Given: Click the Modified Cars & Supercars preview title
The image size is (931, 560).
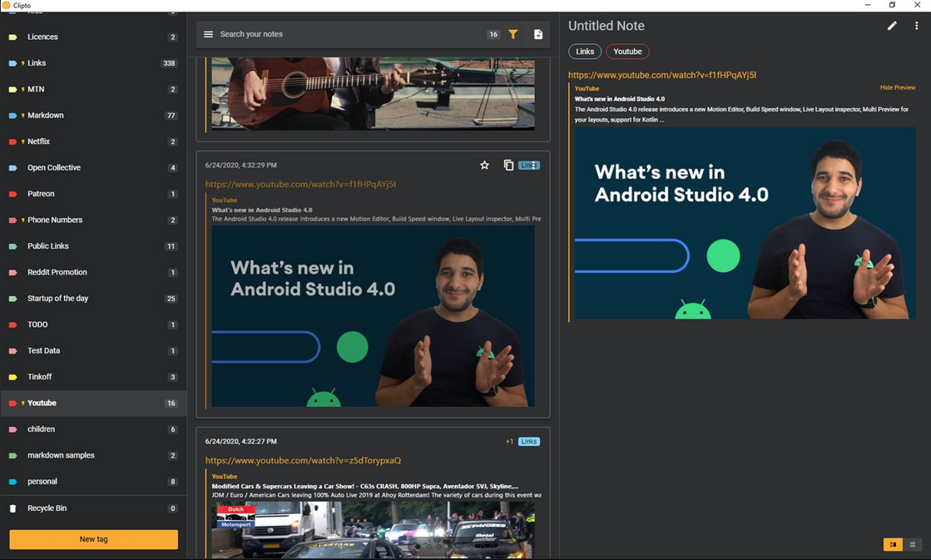Looking at the screenshot, I should [x=365, y=486].
